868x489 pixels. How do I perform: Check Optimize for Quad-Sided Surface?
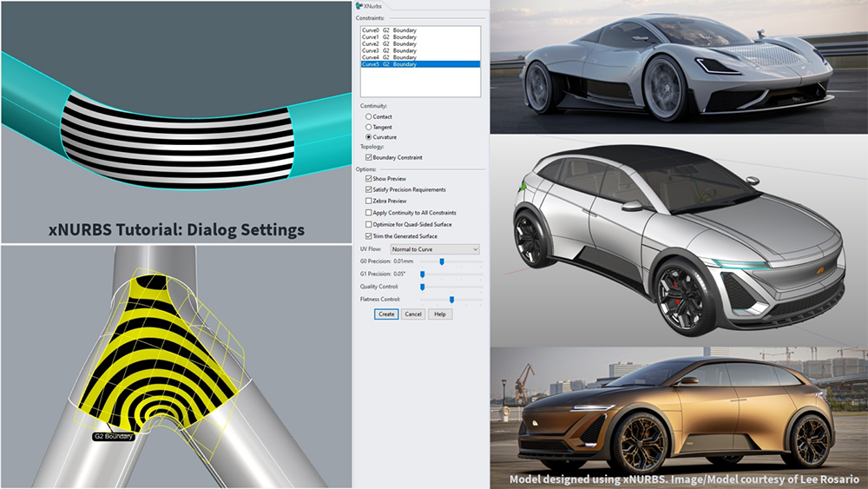[369, 224]
